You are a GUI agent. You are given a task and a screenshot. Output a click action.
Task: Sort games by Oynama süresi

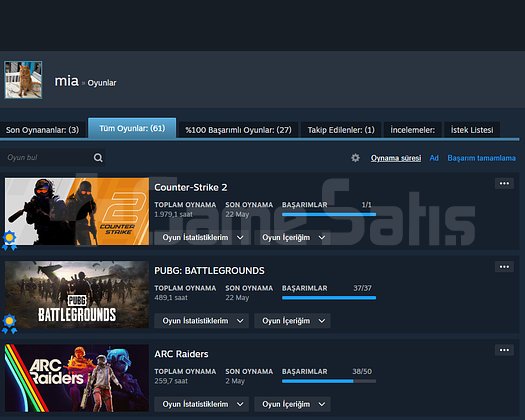[x=396, y=158]
